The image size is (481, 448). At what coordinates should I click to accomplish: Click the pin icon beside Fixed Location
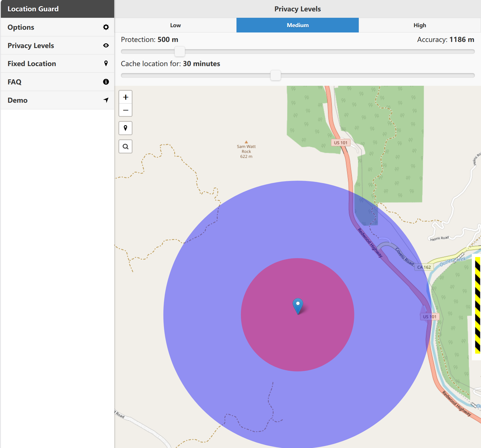click(106, 63)
